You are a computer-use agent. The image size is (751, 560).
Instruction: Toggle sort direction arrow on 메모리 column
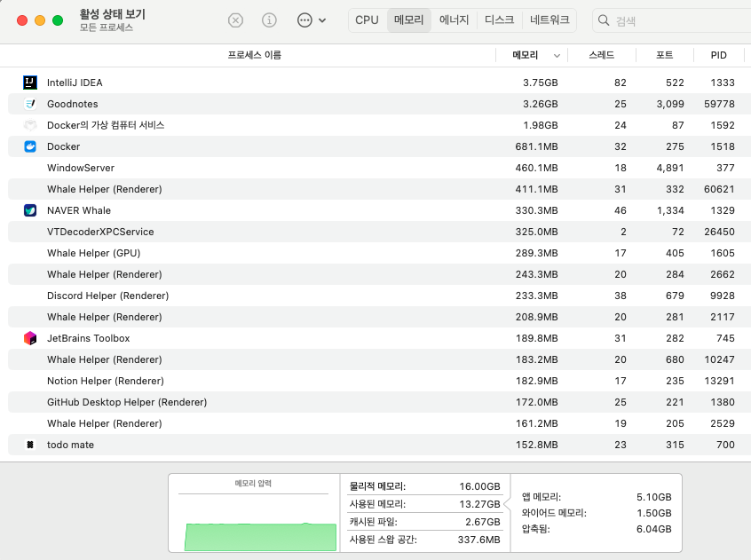557,56
